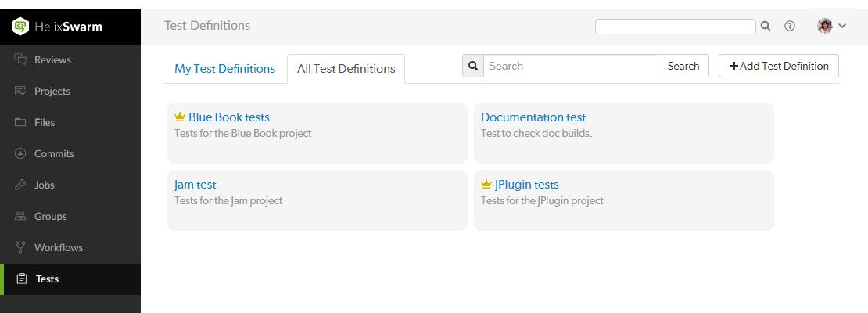Click the Jobs wrench icon

(x=20, y=185)
